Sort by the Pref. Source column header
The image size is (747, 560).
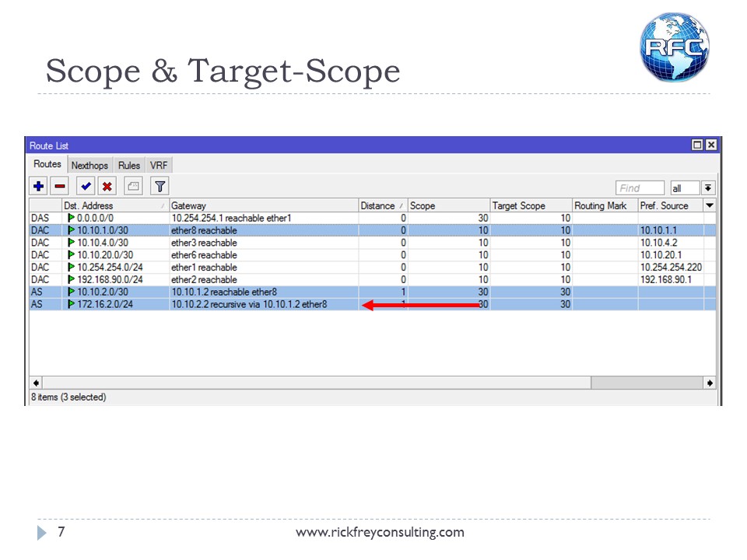point(671,205)
